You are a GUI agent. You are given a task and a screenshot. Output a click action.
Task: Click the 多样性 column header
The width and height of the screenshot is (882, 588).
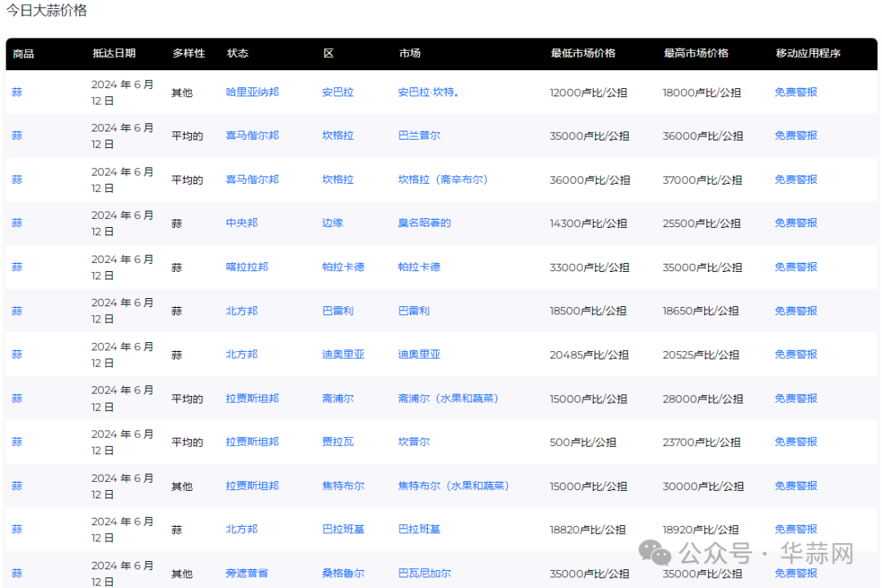(189, 53)
